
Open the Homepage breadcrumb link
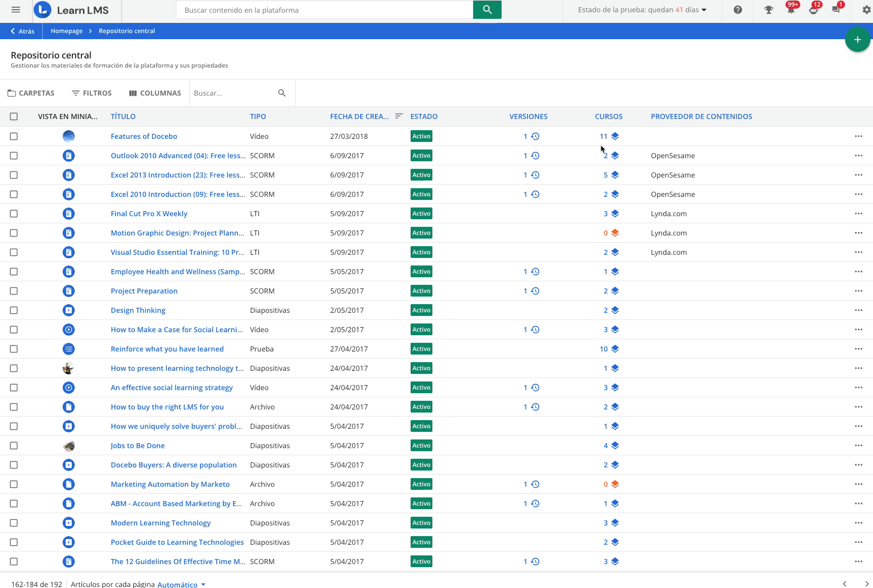[67, 31]
